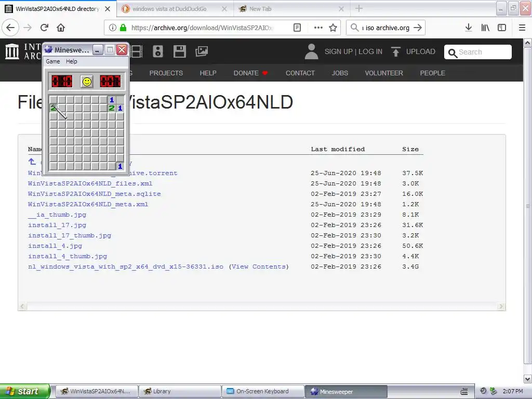
Task: Click the Windows start button
Action: (x=24, y=391)
